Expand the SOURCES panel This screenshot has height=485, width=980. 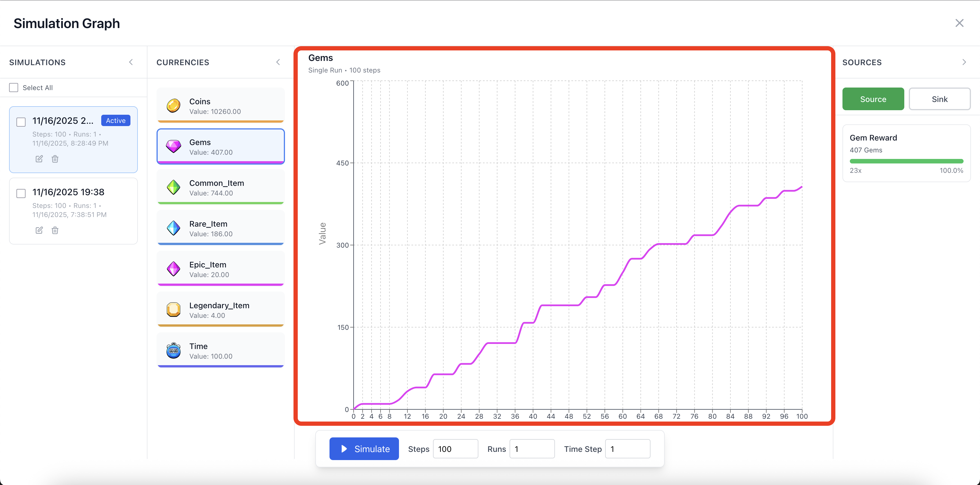[964, 62]
